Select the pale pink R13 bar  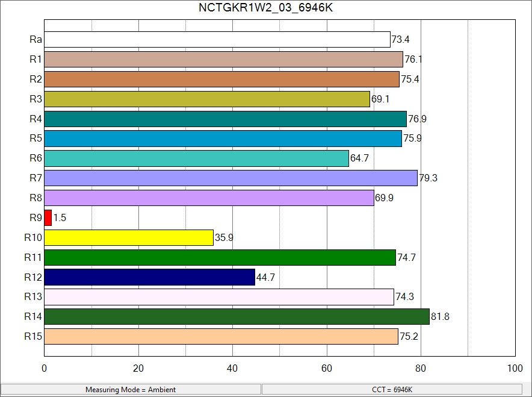(219, 297)
